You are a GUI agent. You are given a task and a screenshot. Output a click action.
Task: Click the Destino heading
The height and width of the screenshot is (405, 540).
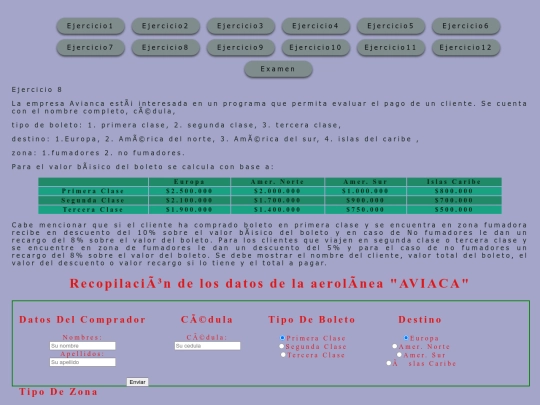click(x=420, y=320)
